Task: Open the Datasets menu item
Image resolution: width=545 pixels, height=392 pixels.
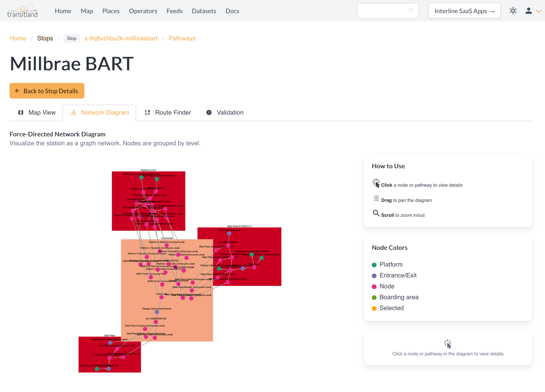Action: 204,11
